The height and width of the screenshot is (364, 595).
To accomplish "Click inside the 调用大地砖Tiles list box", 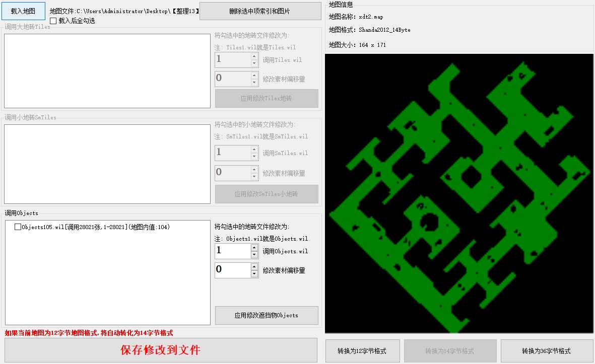I will 107,71.
